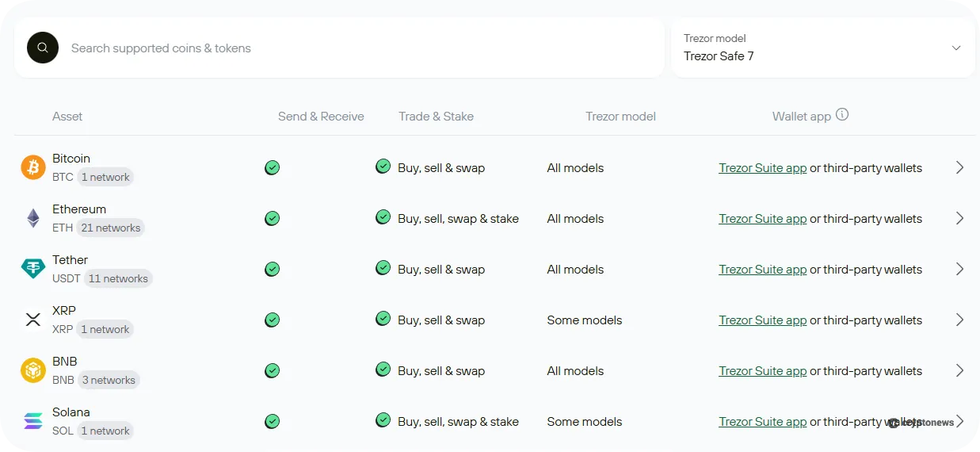Screen dimensions: 980x452
Task: Focus the search coins & tokens field
Action: (x=357, y=48)
